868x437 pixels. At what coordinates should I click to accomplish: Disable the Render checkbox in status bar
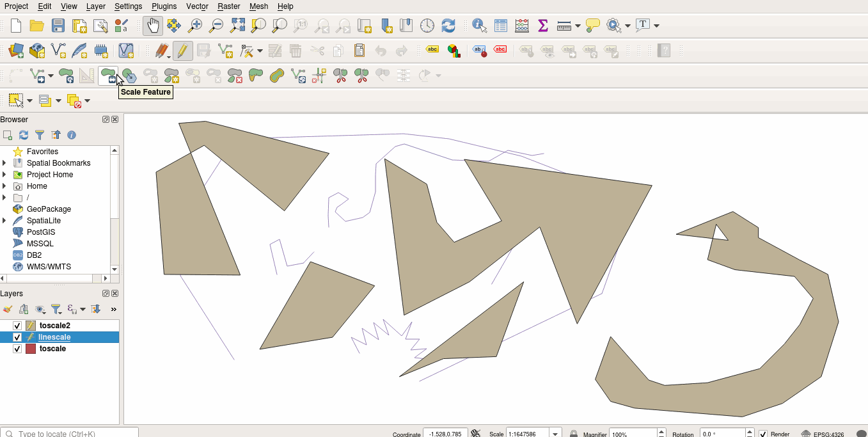762,434
